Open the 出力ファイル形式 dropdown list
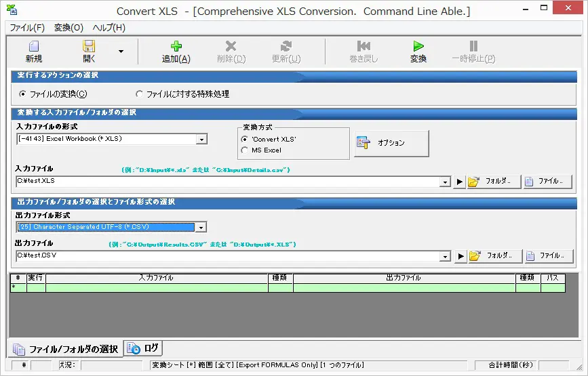Viewport: 588px width, 376px height. pyautogui.click(x=201, y=228)
